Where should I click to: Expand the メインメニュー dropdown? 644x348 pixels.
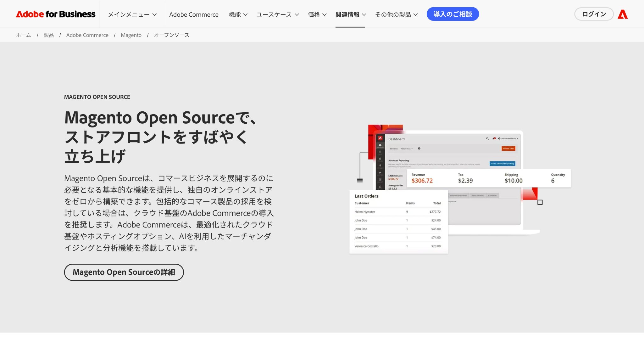click(x=132, y=14)
